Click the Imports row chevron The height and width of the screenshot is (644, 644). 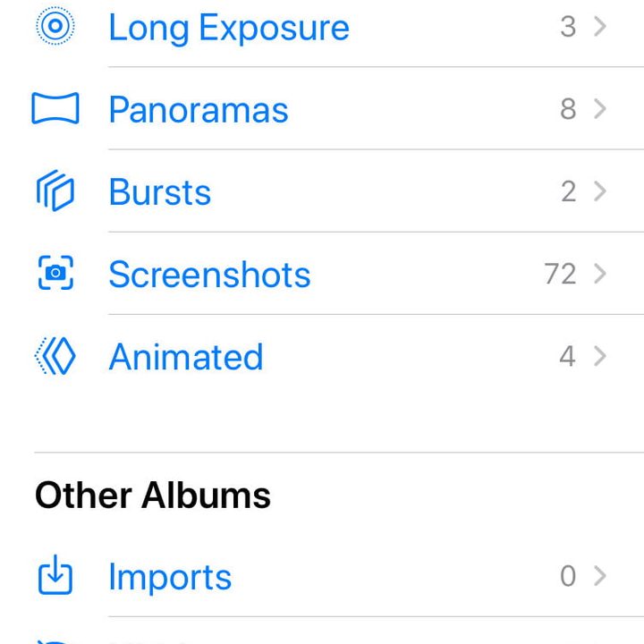click(x=600, y=576)
